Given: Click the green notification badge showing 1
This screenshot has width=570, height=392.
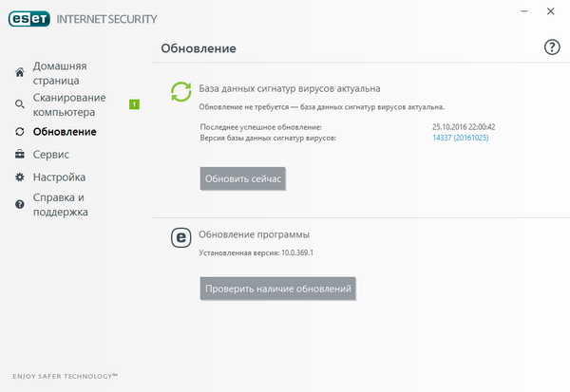Looking at the screenshot, I should [x=134, y=104].
